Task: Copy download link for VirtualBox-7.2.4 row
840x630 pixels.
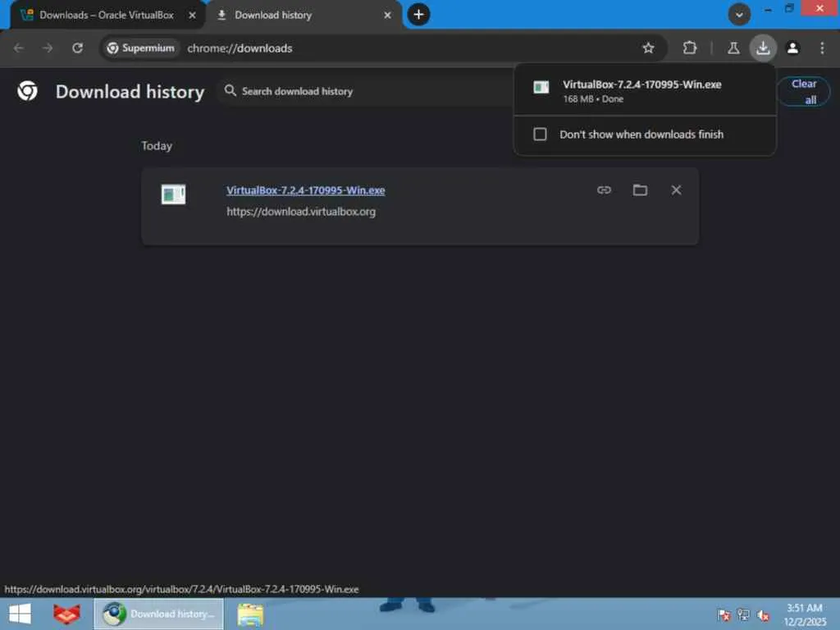Action: pos(604,190)
